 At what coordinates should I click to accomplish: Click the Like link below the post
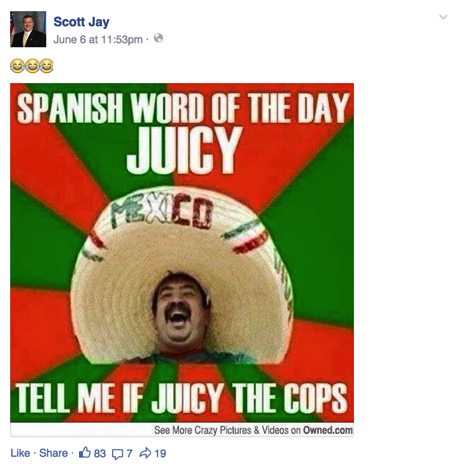(20, 453)
